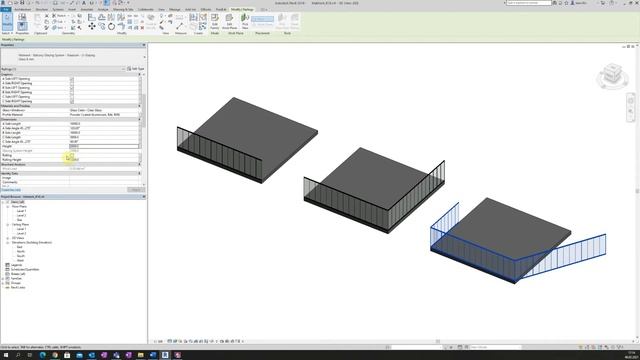Viewport: 640px width, 360px height.
Task: Collapse the Identity Data section
Action: 140,173
